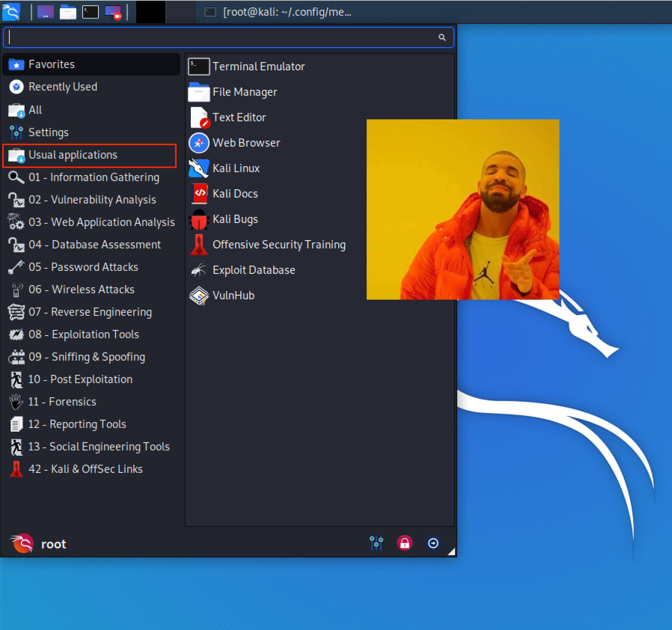The image size is (672, 630).
Task: Click the menu search input field
Action: coord(221,37)
